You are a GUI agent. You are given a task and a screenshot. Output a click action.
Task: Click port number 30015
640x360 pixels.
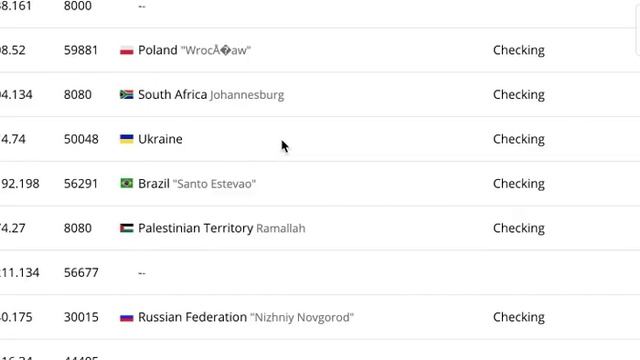pos(81,317)
